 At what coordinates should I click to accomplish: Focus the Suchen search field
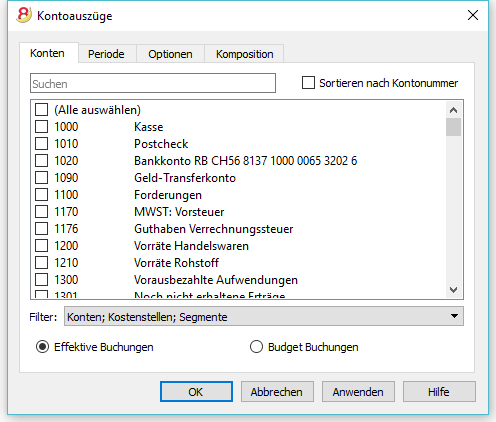(153, 83)
